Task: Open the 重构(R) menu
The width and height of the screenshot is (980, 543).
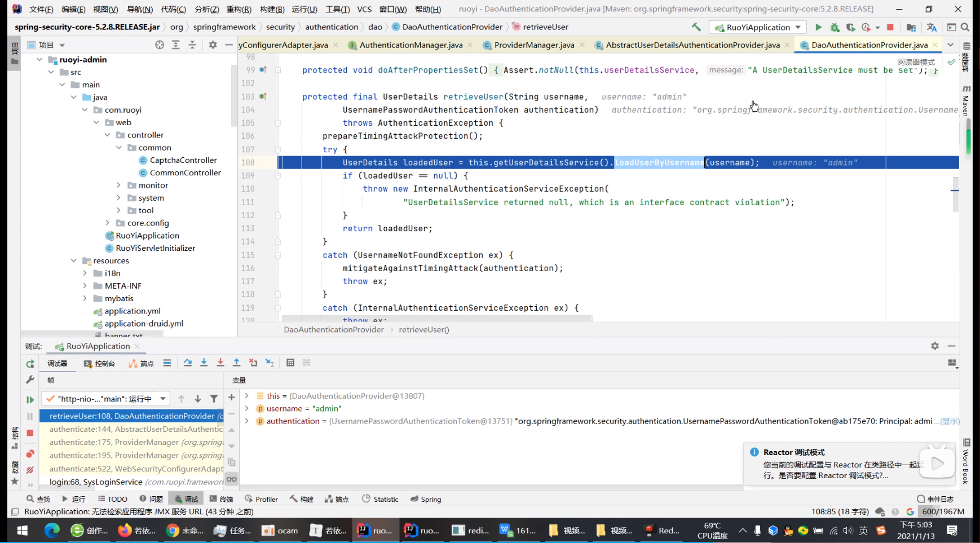Action: 239,9
